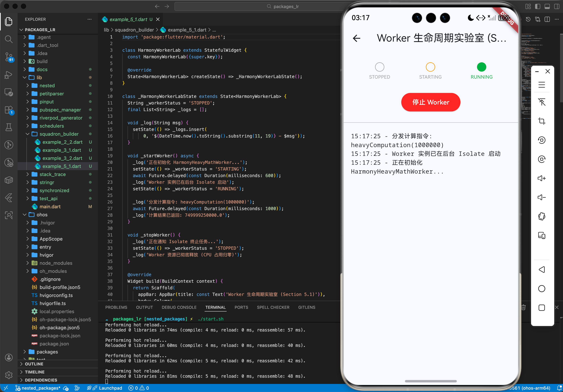Switch to the SPELL CHECKER tab
Screen dimensions: 563x392
point(273,307)
